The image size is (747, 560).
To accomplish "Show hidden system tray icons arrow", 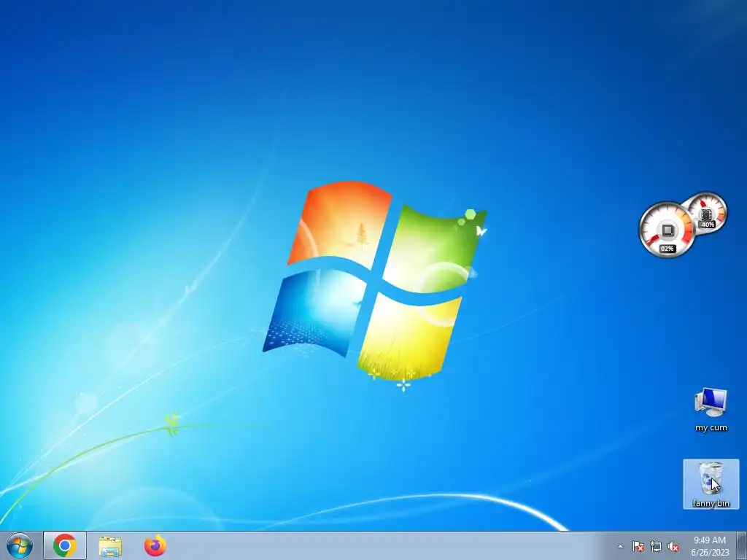I will point(620,546).
